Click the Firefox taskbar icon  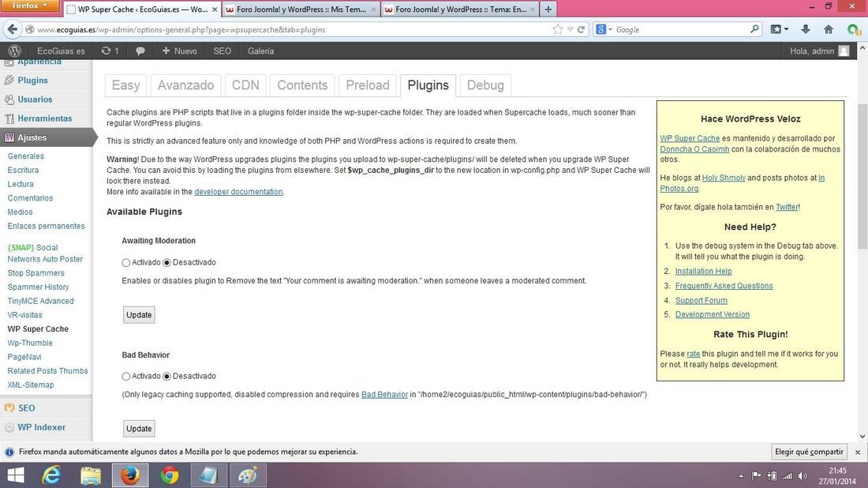tap(130, 475)
